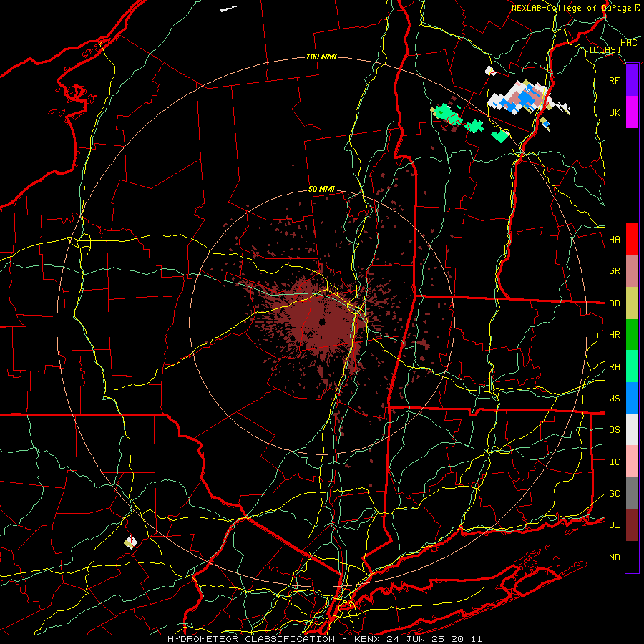Click the HHC product label

click(x=629, y=43)
